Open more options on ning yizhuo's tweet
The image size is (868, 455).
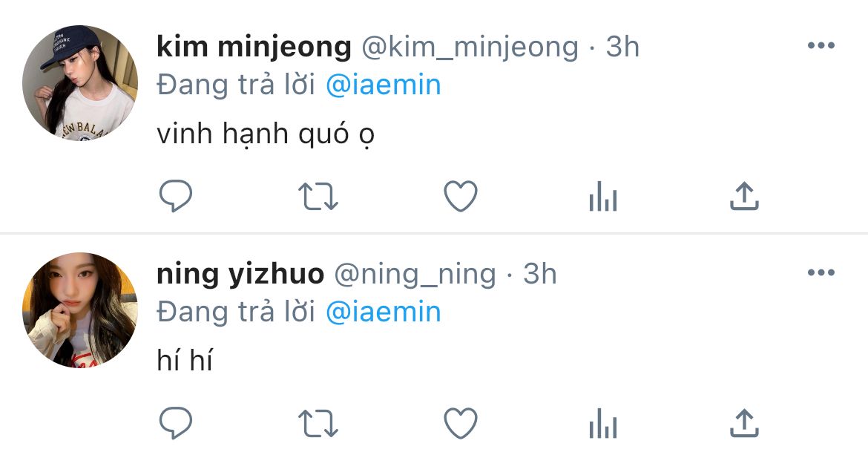coord(821,272)
